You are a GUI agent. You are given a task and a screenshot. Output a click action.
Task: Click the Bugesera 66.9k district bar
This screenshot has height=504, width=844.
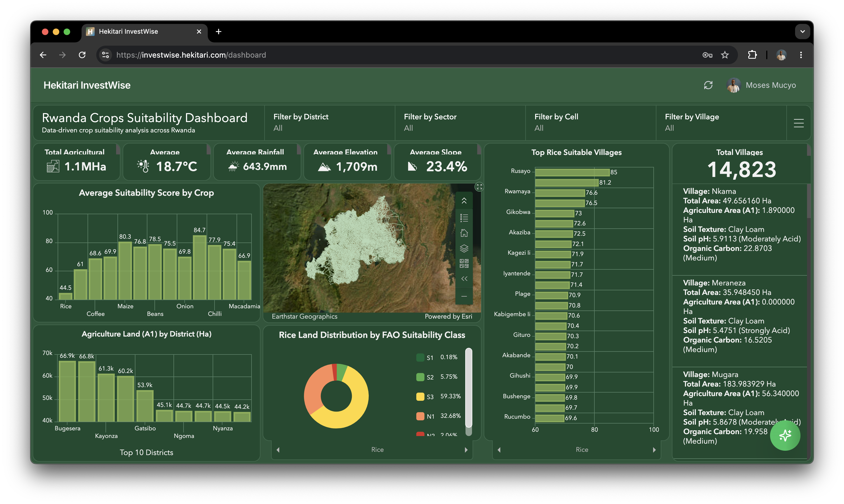pos(67,391)
